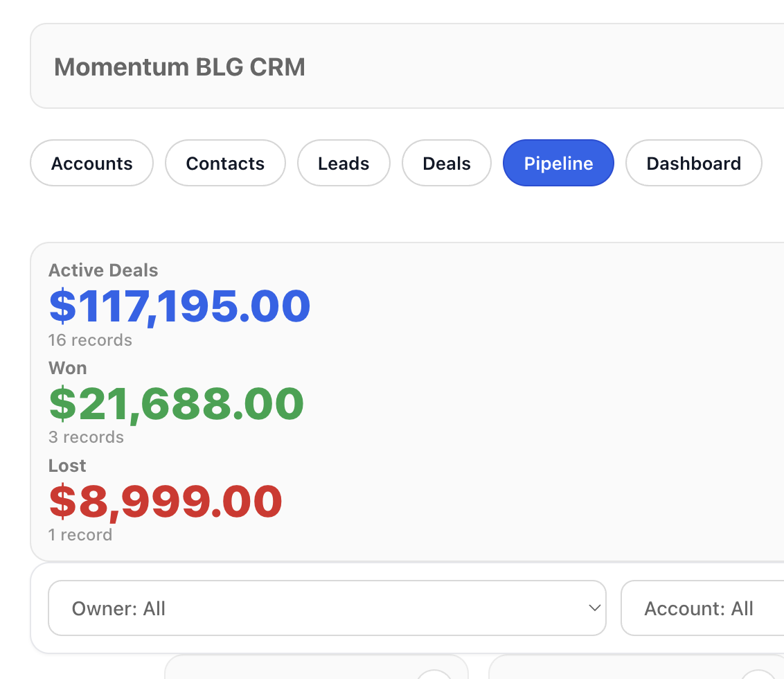Click the chevron arrow on Owner filter
Viewport: 784px width, 679px height.
(x=594, y=608)
